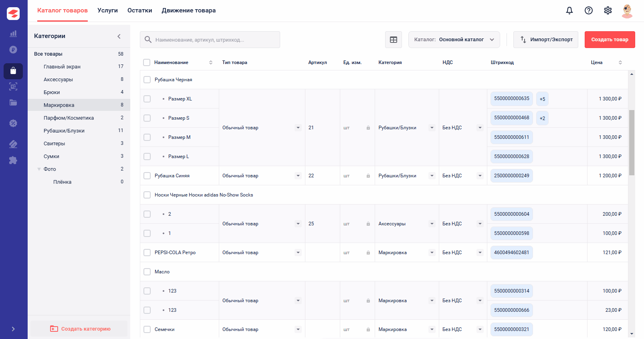Screen dimensions: 644x339
Task: Focus the Наименование, артикул, штрихкод search field
Action: pos(210,40)
